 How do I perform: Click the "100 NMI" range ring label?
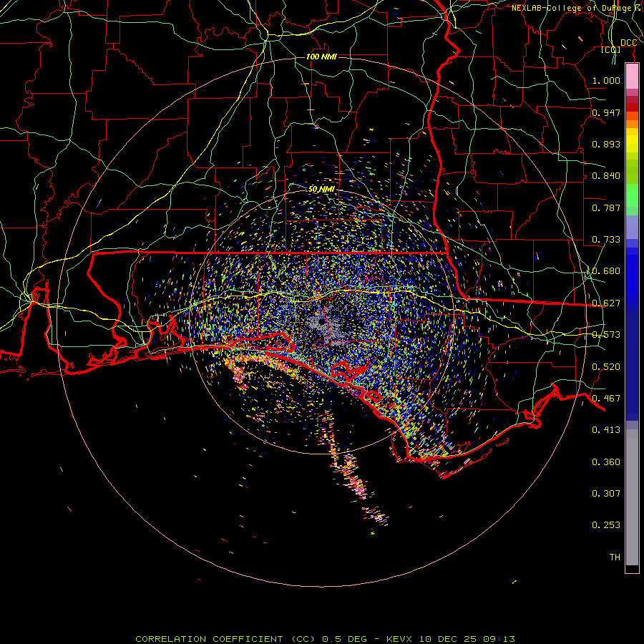coord(321,57)
